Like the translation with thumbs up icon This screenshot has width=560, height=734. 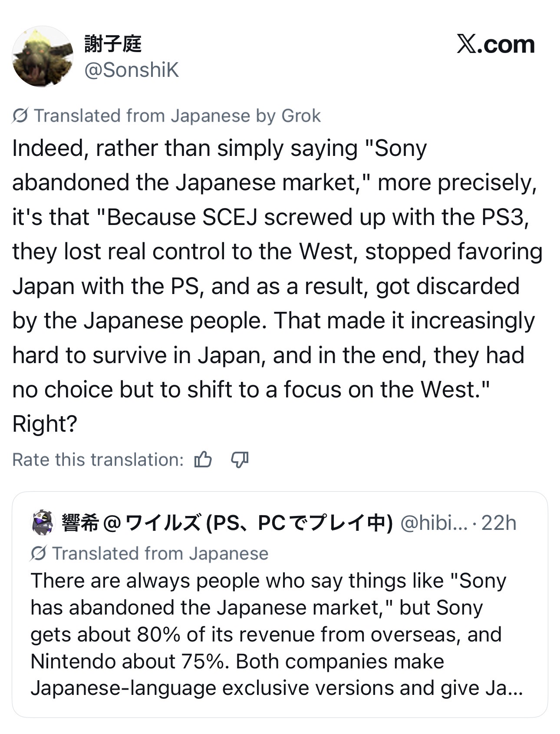[x=203, y=459]
